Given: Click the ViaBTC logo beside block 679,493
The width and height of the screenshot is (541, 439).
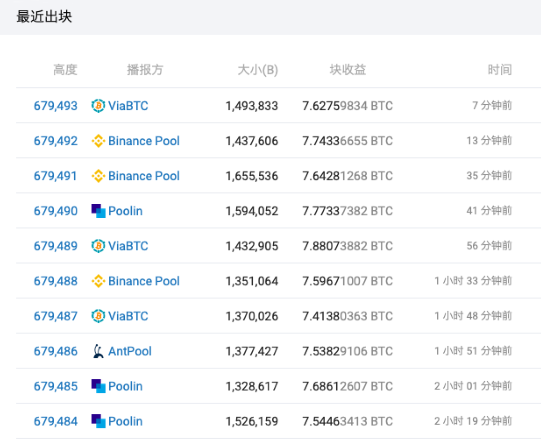Looking at the screenshot, I should coord(98,106).
